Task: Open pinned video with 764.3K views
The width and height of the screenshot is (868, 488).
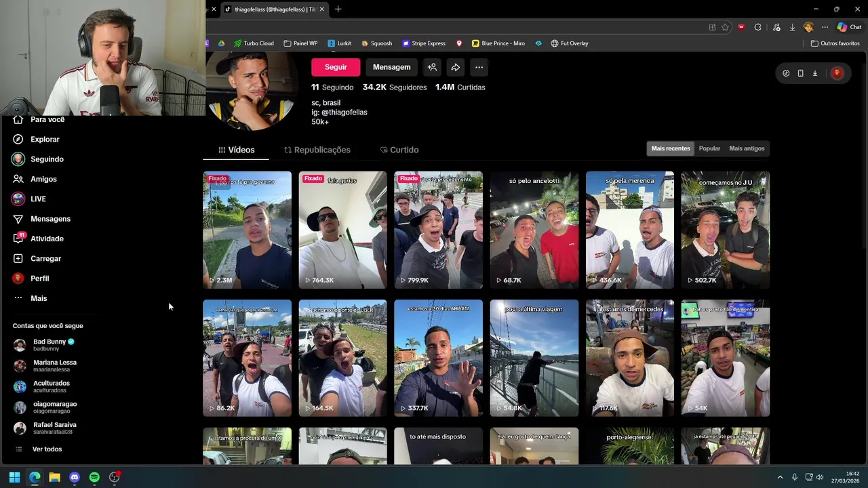Action: (342, 230)
